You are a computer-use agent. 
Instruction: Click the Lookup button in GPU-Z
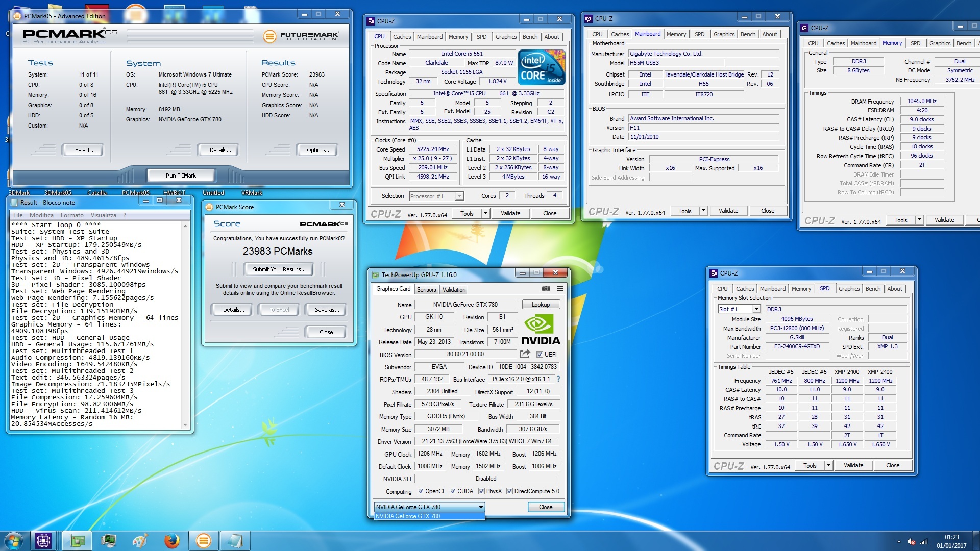541,305
